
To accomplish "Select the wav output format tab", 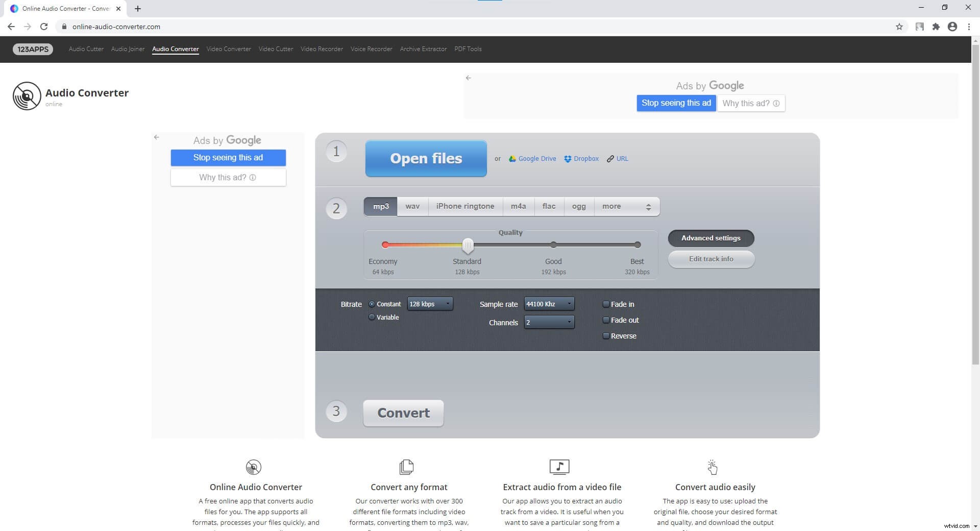I will (412, 206).
